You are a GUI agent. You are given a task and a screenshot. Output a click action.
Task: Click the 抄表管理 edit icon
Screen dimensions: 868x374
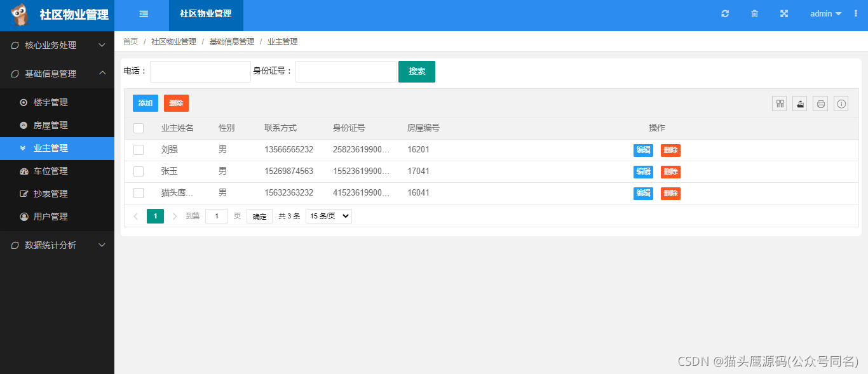(24, 194)
